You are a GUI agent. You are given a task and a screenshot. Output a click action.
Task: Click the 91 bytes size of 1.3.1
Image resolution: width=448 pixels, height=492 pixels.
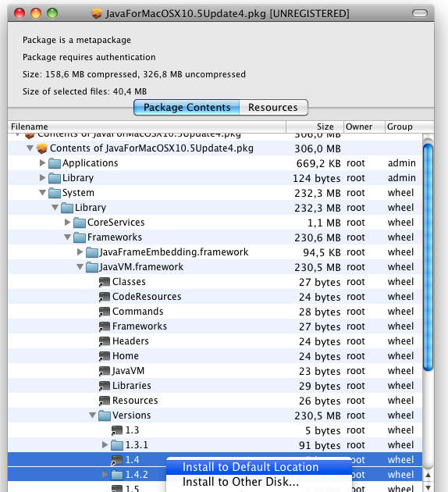coord(319,446)
